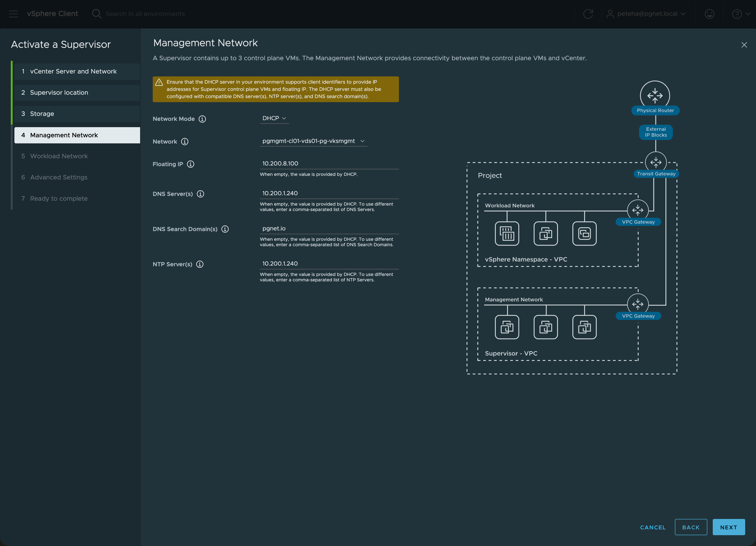
Task: Show info for the Network field
Action: (x=185, y=141)
